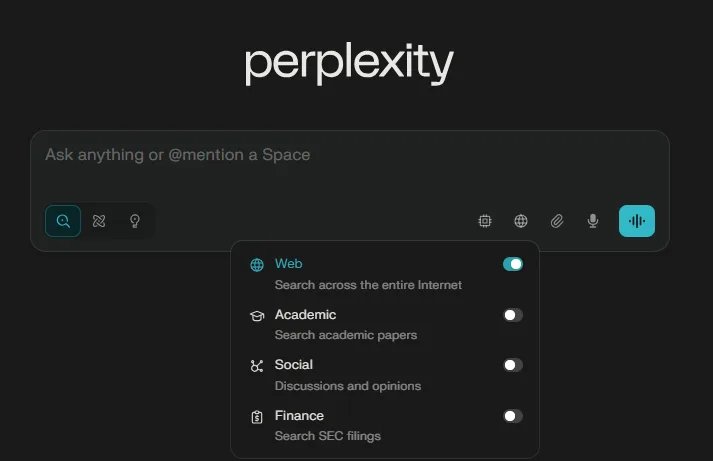Screen dimensions: 713x461
Task: Select the Finance menu entry
Action: 299,416
